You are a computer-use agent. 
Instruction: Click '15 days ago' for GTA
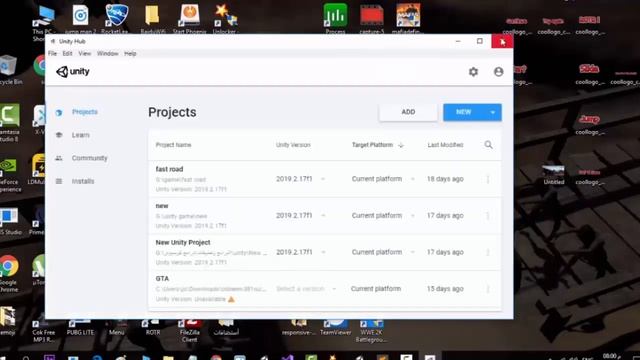445,289
